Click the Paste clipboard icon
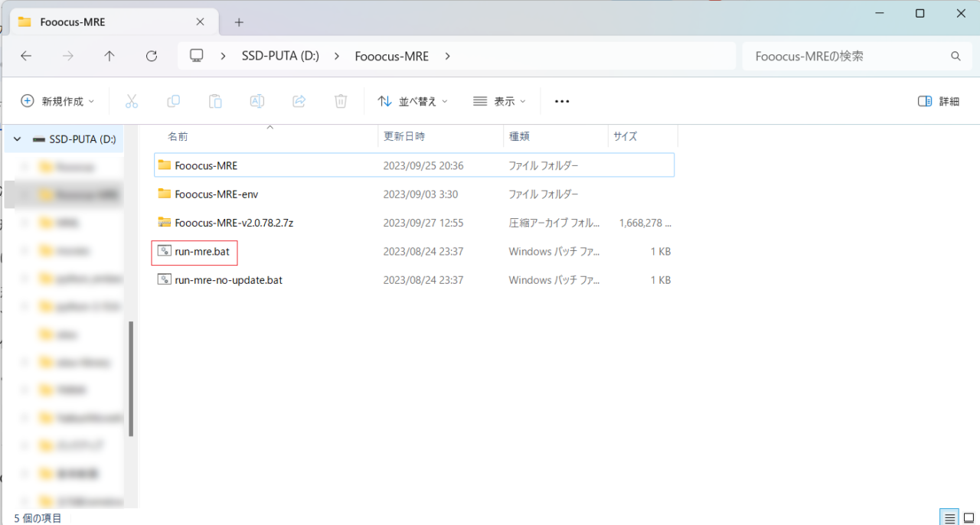The image size is (980, 525). [x=215, y=101]
